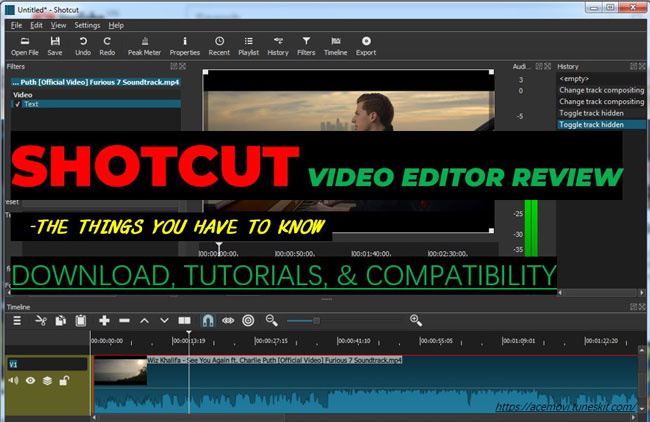Screen dimensions: 650x422
Task: Open the timeline hamburger menu
Action: tap(17, 320)
